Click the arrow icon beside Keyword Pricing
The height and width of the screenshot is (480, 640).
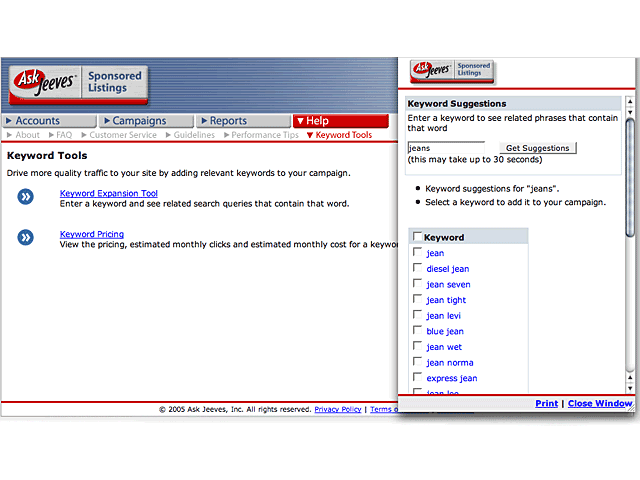click(25, 238)
